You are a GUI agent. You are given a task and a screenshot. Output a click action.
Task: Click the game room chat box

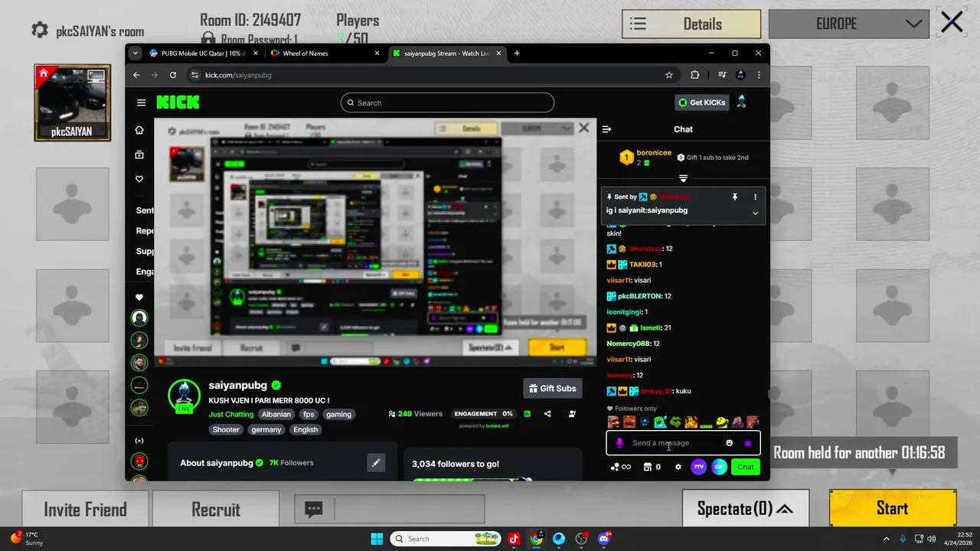tap(390, 509)
